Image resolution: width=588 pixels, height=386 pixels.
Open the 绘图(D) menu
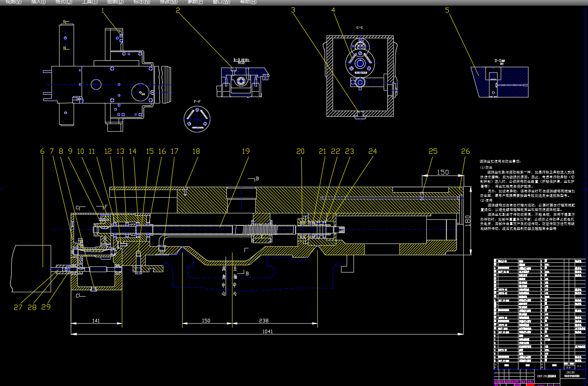pyautogui.click(x=115, y=2)
